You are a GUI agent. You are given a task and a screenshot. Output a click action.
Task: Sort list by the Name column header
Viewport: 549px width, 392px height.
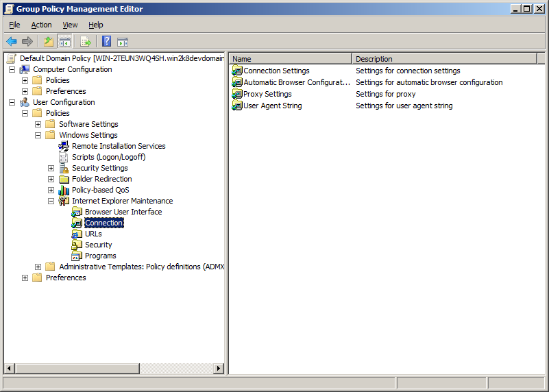tap(290, 59)
